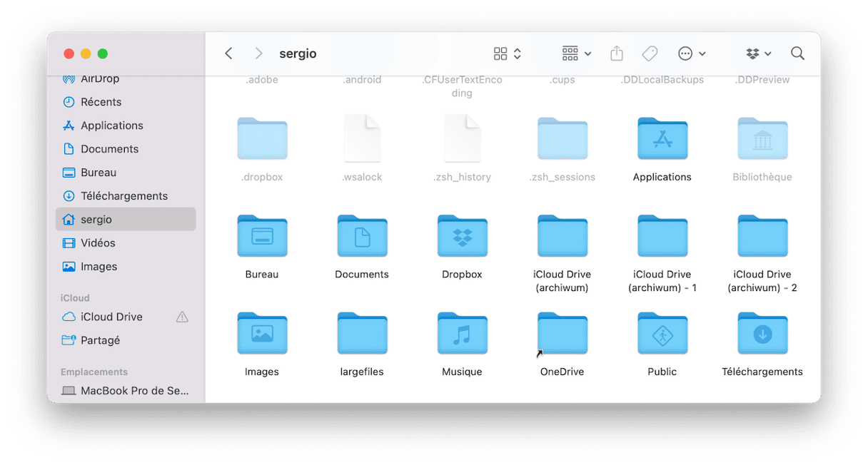
Task: Select the Musique folder icon
Action: coord(462,333)
